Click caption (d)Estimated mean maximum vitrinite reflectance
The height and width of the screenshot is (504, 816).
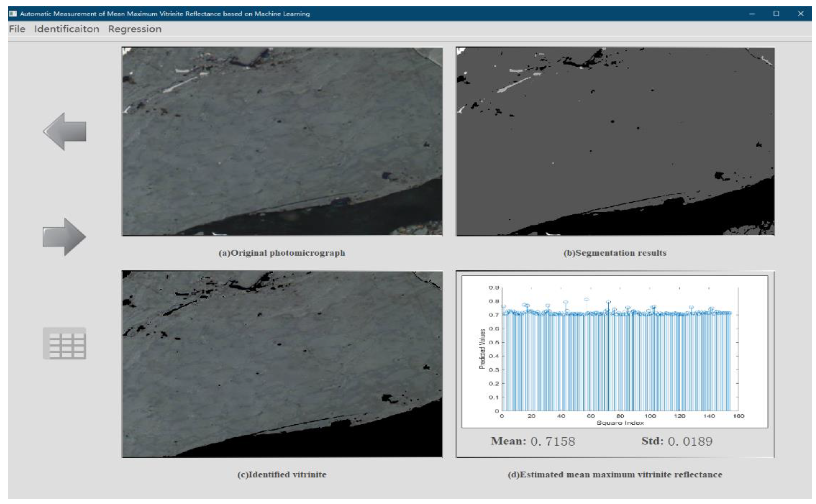tap(615, 474)
